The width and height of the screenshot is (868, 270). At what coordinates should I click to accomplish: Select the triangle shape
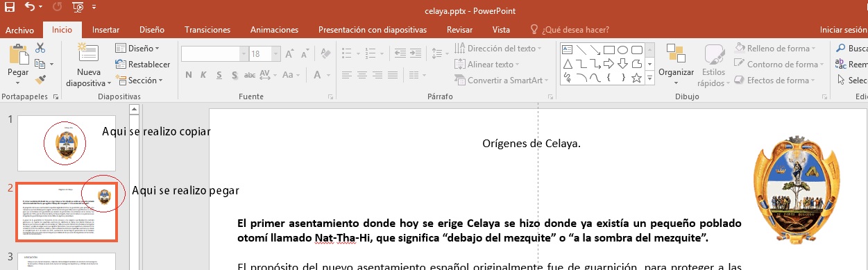[x=568, y=64]
